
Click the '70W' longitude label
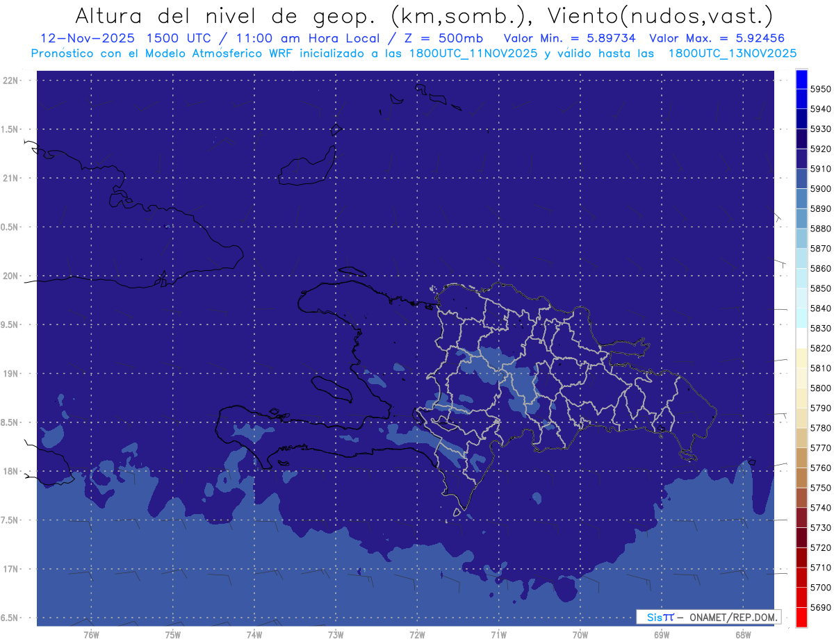(580, 635)
